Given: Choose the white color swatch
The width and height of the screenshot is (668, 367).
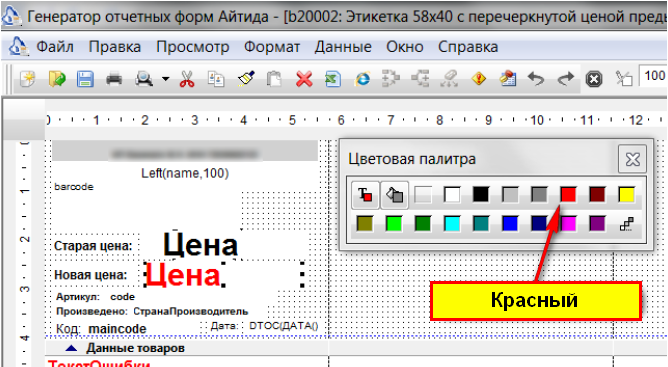Looking at the screenshot, I should coord(452,195).
